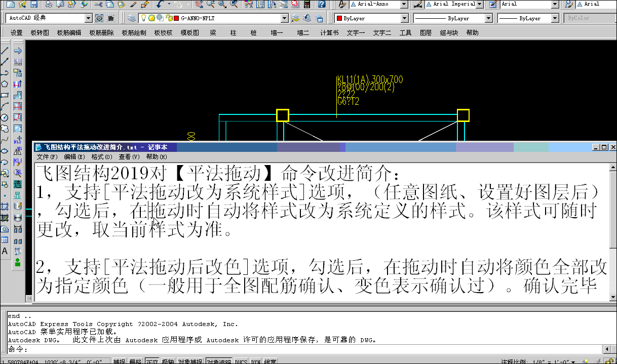The height and width of the screenshot is (364, 617).
Task: Select the Polygon draw tool
Action: click(x=5, y=84)
